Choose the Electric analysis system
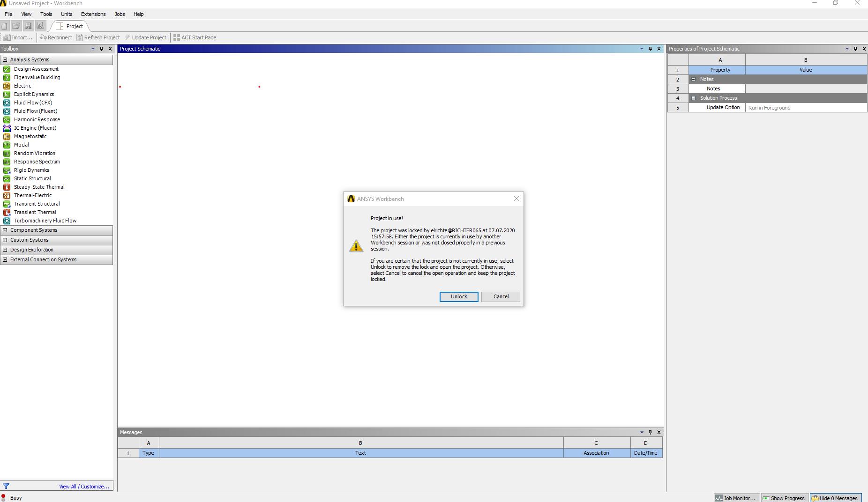 pos(22,86)
